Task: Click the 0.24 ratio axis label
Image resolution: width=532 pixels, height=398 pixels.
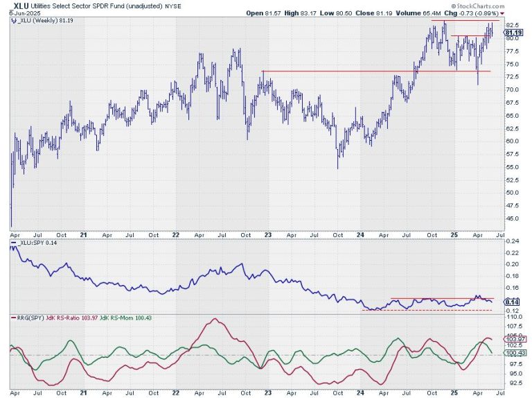Action: coord(512,241)
